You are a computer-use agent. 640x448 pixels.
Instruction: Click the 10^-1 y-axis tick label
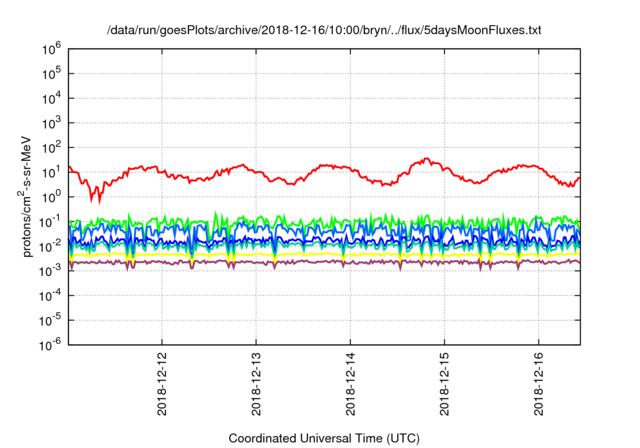pos(50,222)
